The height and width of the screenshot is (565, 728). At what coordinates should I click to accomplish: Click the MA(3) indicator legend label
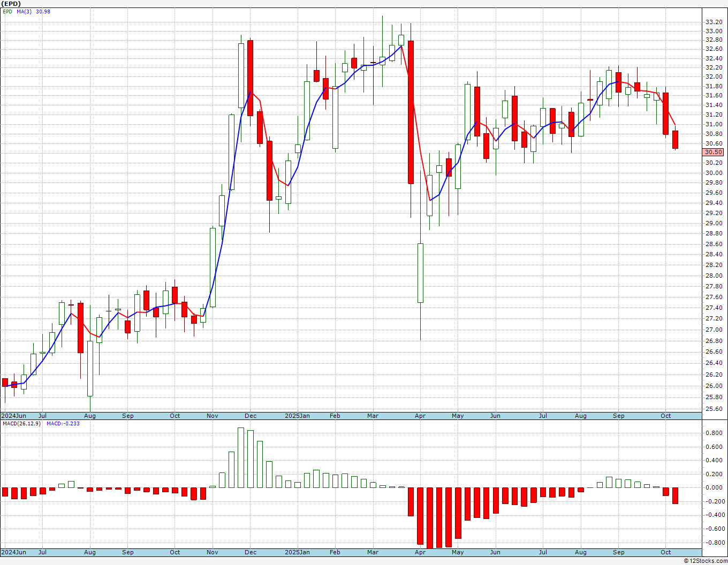coord(24,11)
